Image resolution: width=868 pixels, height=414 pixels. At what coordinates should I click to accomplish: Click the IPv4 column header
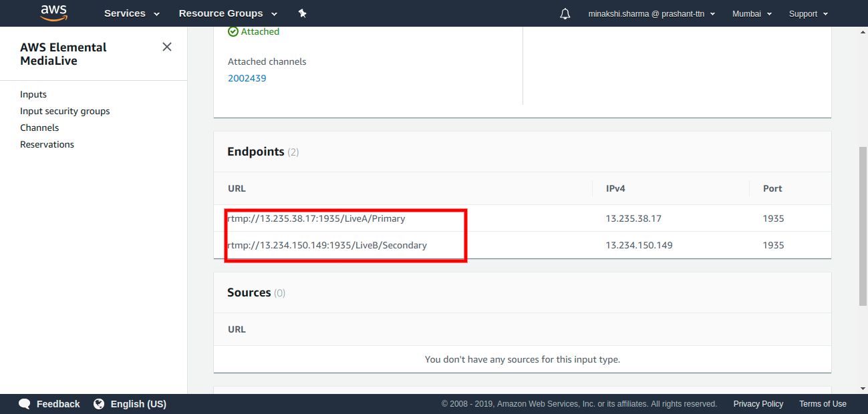(x=615, y=188)
